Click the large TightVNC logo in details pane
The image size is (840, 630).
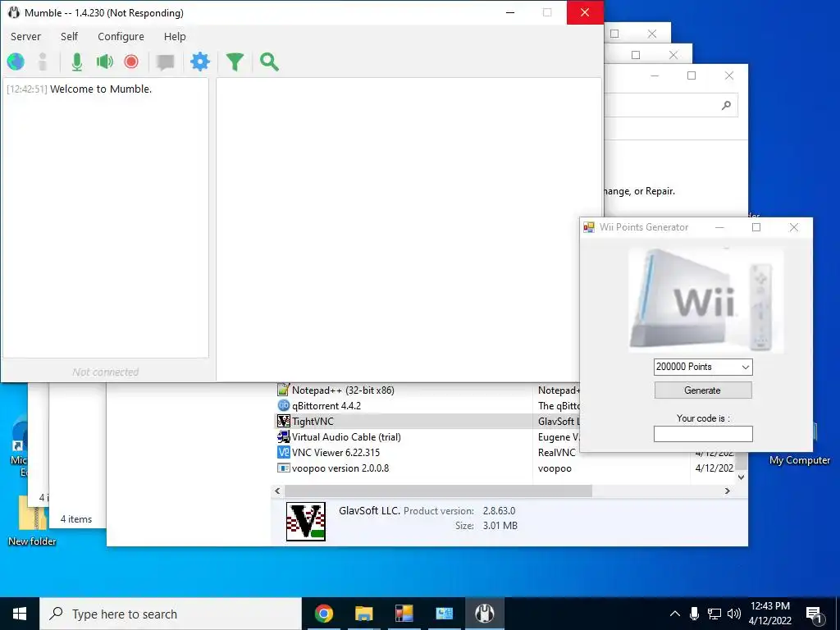(305, 521)
